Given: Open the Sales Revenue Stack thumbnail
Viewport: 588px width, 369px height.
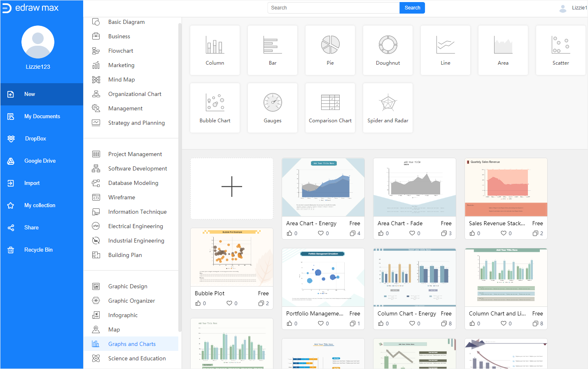Looking at the screenshot, I should 506,187.
